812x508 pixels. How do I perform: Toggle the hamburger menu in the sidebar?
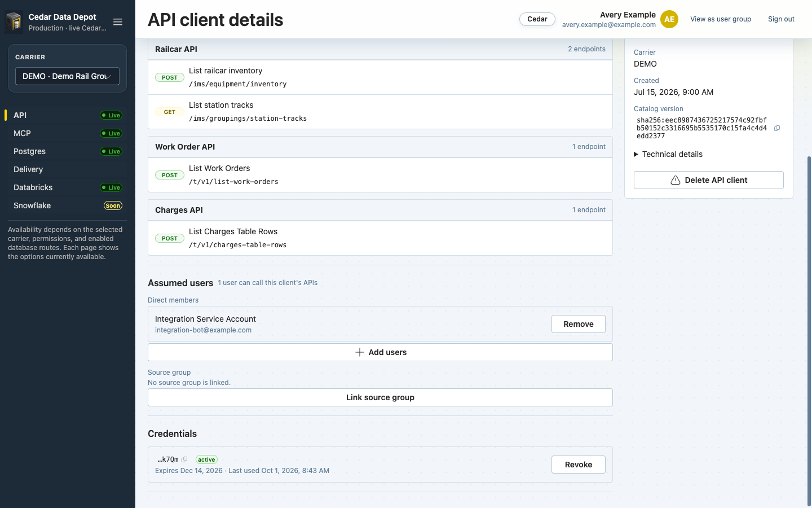click(118, 22)
